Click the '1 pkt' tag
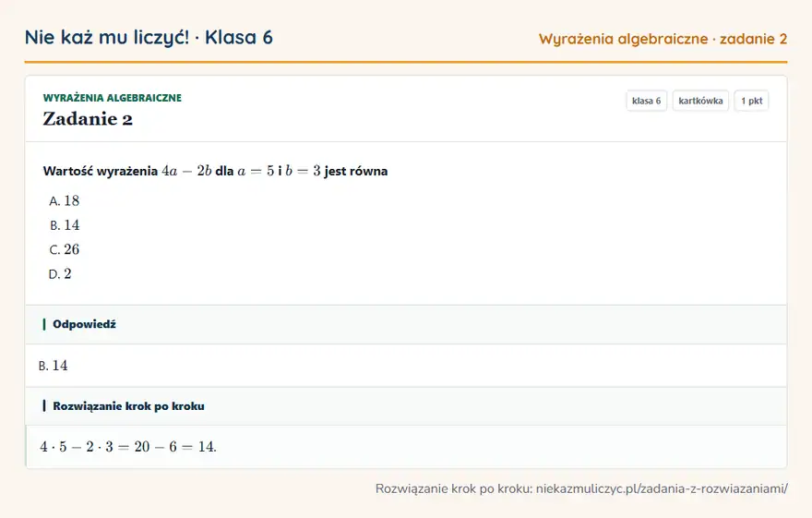Viewport: 812px width, 518px height. [751, 101]
